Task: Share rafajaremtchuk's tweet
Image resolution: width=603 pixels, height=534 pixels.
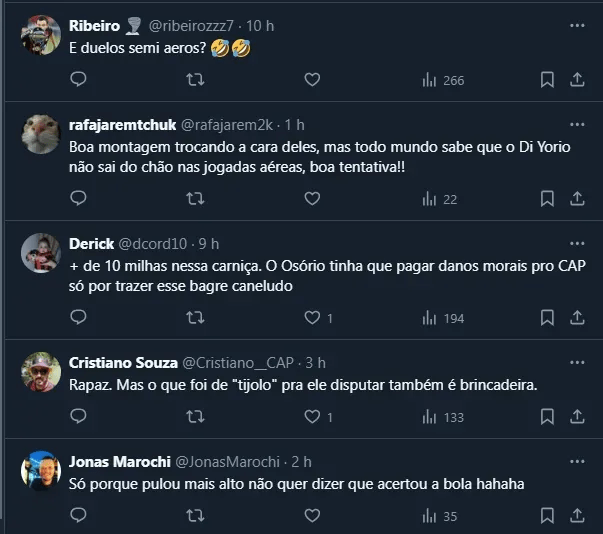Action: point(576,199)
